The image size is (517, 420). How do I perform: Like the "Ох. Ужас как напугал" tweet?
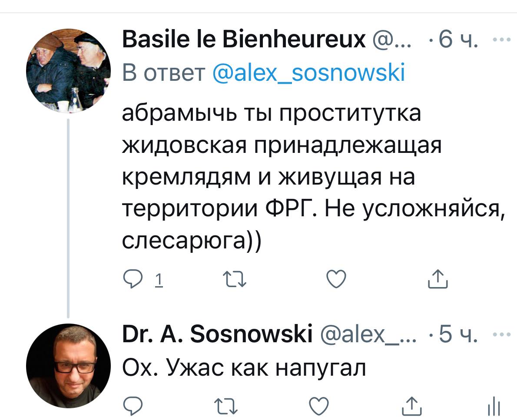click(318, 407)
